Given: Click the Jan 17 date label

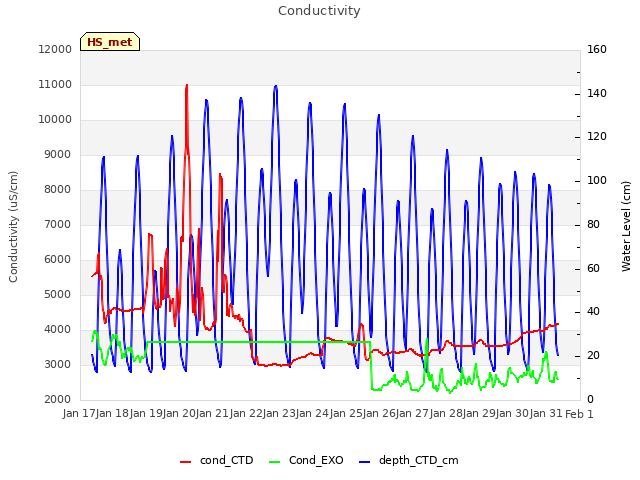Looking at the screenshot, I should click(x=78, y=414).
